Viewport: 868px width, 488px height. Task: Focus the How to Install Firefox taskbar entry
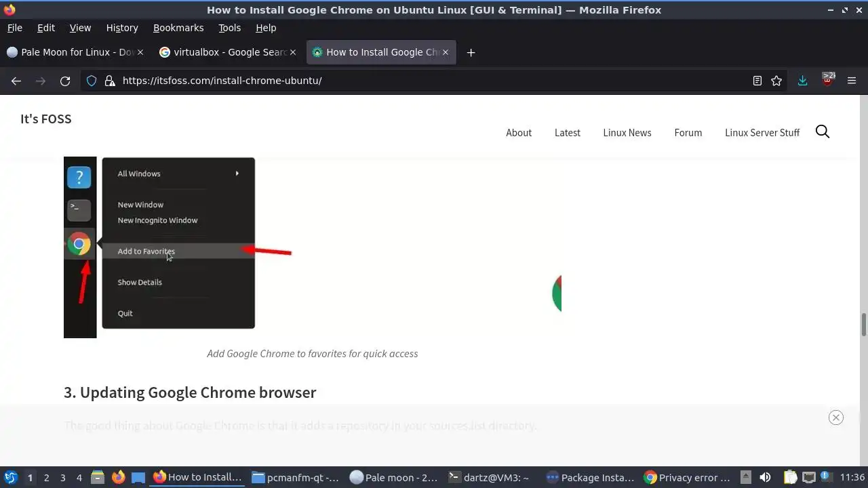(x=197, y=478)
